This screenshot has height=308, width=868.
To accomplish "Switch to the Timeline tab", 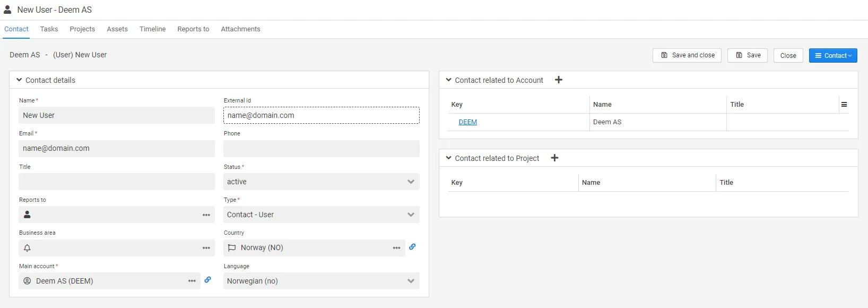I will click(x=152, y=29).
